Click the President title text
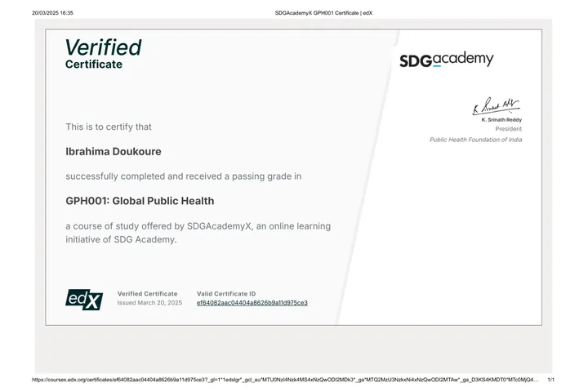 (509, 129)
